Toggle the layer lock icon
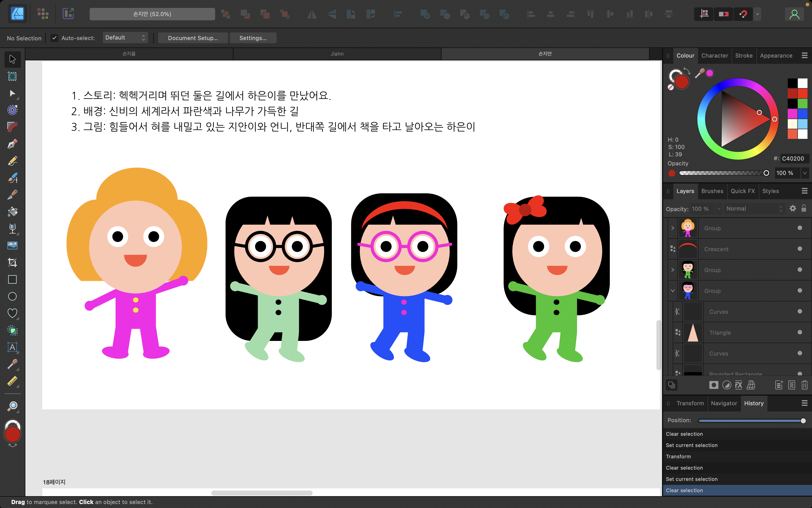 click(x=804, y=208)
